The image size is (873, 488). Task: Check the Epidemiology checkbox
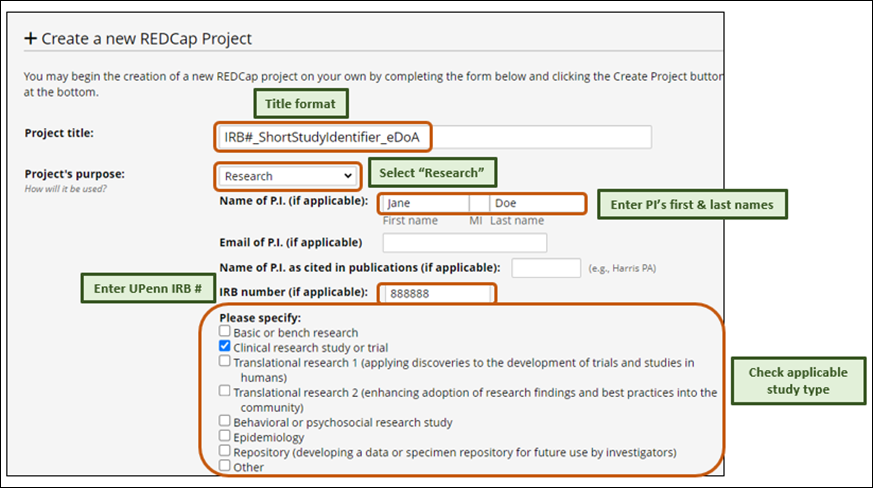[x=225, y=437]
